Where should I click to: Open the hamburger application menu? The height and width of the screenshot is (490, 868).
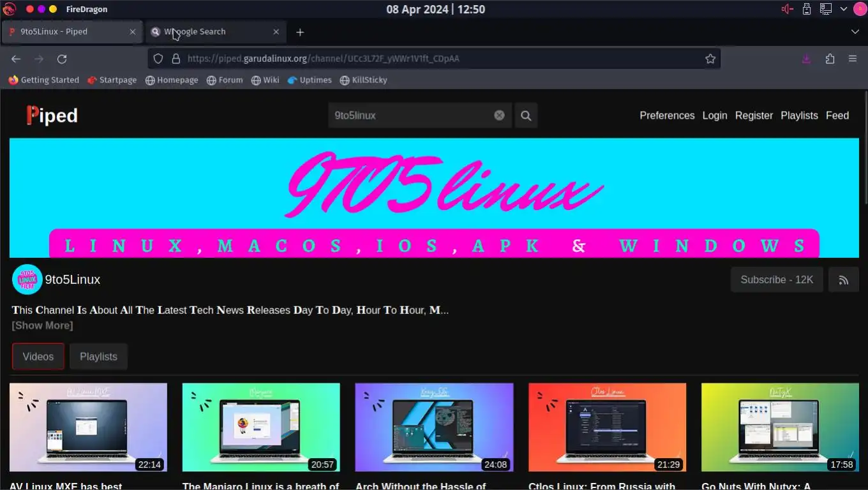pyautogui.click(x=853, y=59)
